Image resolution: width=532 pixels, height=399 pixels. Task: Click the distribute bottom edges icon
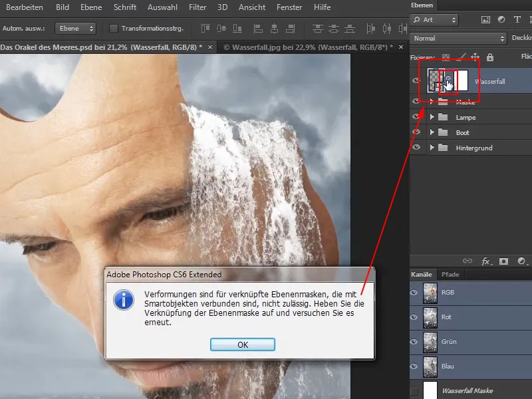(350, 29)
